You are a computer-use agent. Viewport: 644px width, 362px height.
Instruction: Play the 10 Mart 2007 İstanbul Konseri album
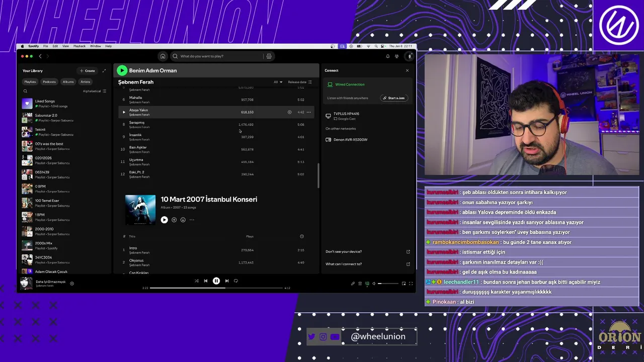pyautogui.click(x=164, y=220)
